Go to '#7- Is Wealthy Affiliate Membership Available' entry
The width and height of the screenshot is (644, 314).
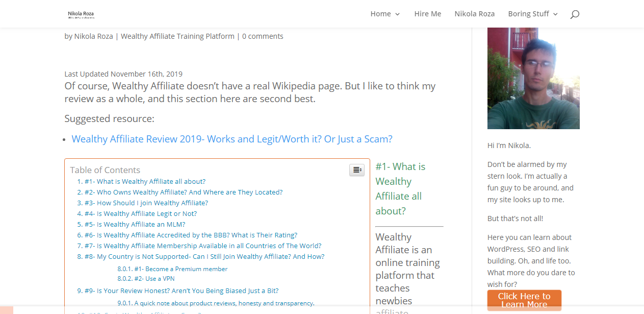pos(203,246)
